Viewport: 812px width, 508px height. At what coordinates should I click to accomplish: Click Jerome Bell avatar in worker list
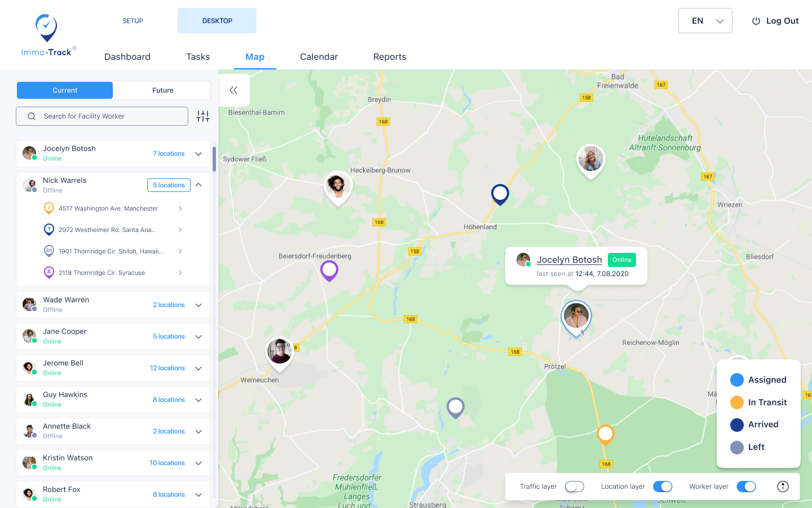click(29, 367)
